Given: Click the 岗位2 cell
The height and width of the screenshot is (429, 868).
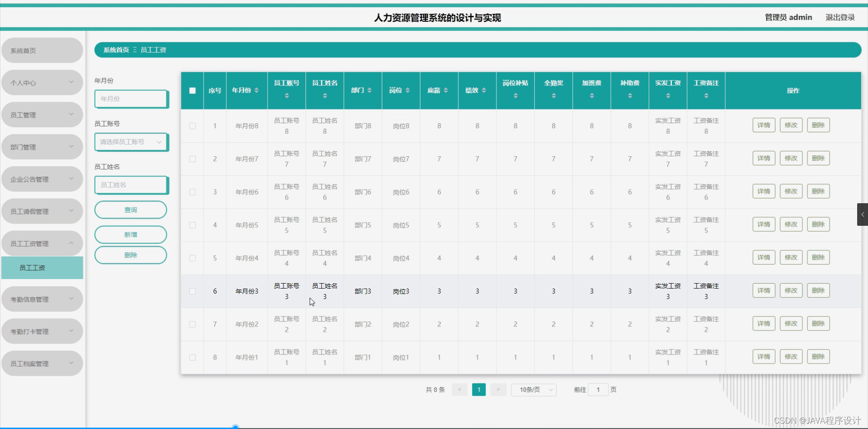Looking at the screenshot, I should (401, 324).
